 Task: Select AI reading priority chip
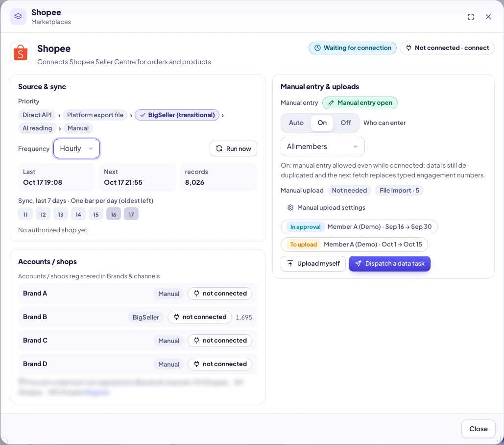click(x=37, y=128)
